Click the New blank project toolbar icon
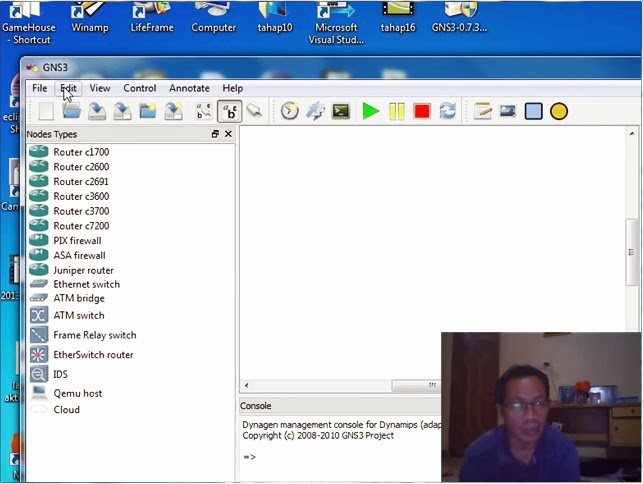The image size is (643, 484). click(46, 111)
